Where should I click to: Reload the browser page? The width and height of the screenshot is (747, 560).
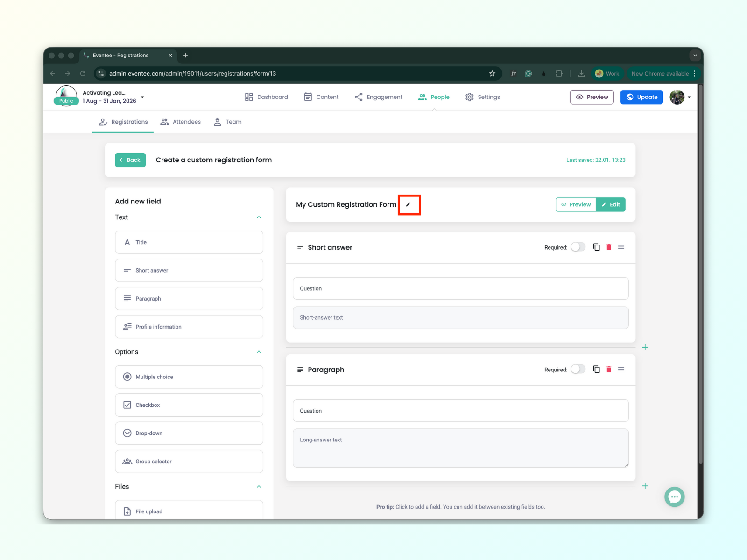[x=83, y=73]
